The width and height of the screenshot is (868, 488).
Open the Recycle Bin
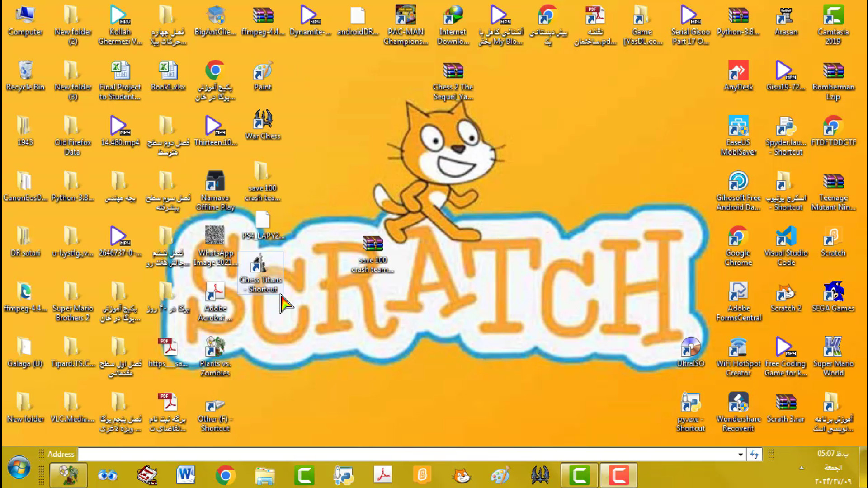(25, 76)
